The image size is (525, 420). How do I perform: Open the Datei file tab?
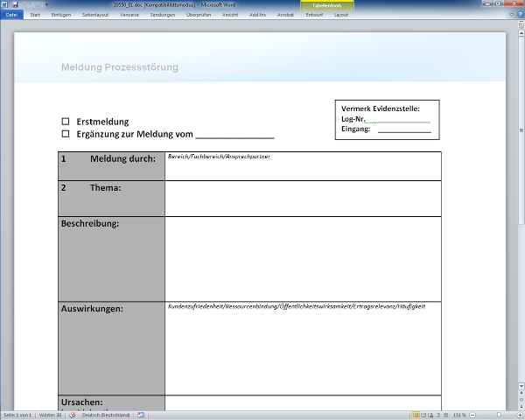11,15
